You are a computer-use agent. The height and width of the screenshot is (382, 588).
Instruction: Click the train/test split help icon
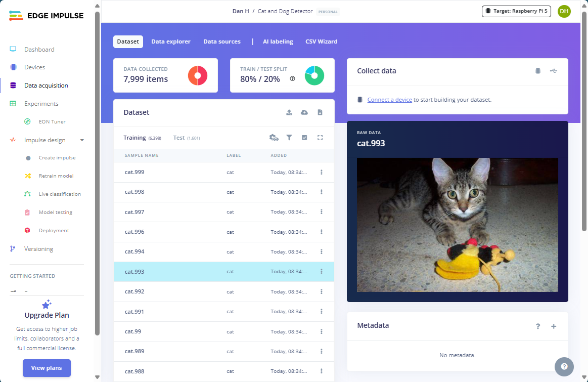pyautogui.click(x=292, y=79)
